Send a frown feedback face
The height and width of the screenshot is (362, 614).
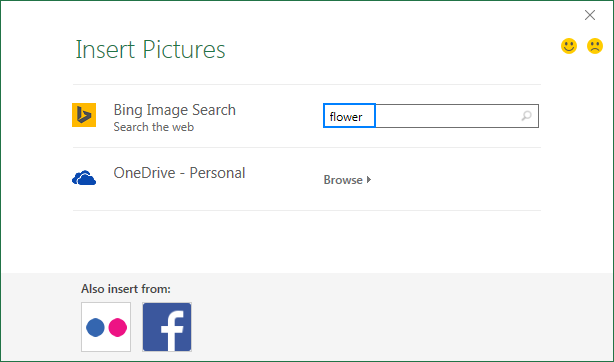tap(594, 46)
